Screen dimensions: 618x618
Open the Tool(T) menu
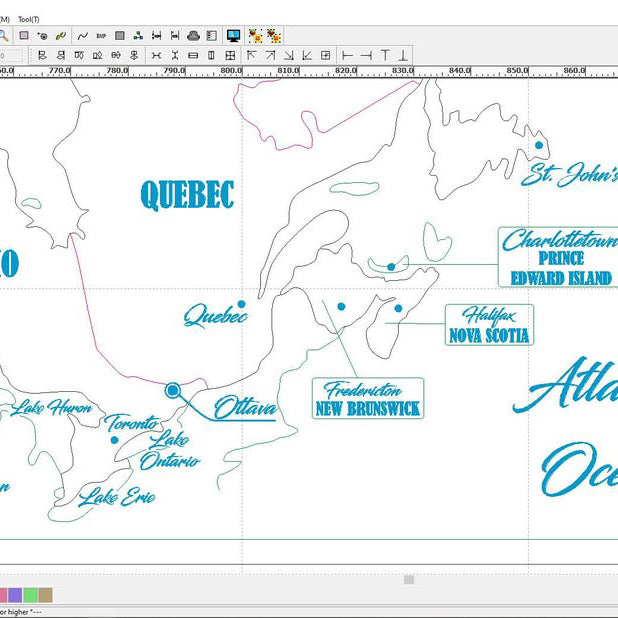coord(28,19)
